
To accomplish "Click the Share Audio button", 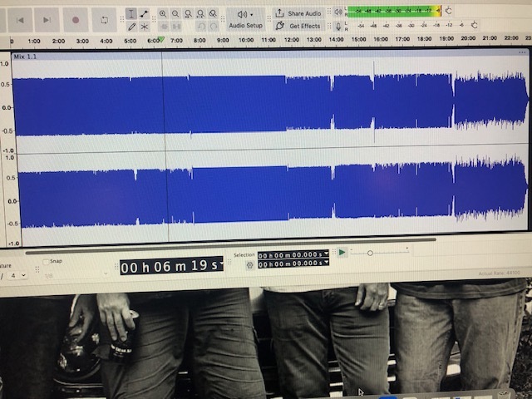I will [x=298, y=13].
